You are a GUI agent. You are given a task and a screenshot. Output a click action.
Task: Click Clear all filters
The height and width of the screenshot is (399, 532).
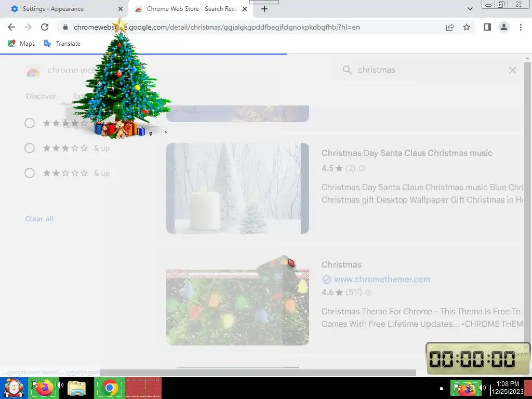(x=39, y=219)
